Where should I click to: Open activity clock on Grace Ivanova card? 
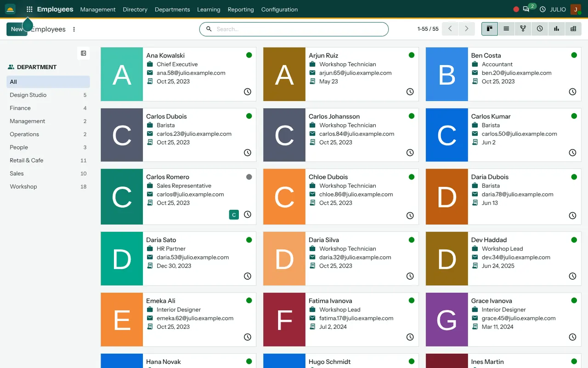pyautogui.click(x=572, y=337)
